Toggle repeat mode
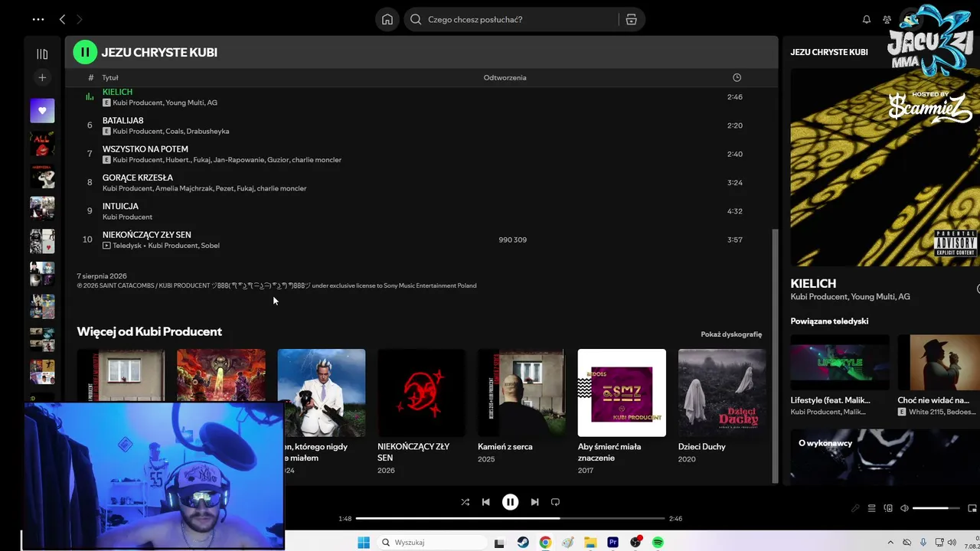980x551 pixels. coord(555,502)
